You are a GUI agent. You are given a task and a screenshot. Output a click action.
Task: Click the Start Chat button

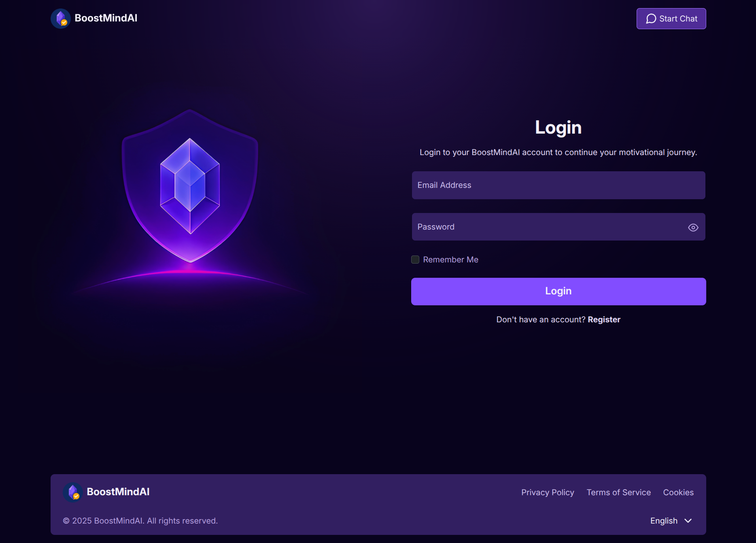point(671,19)
